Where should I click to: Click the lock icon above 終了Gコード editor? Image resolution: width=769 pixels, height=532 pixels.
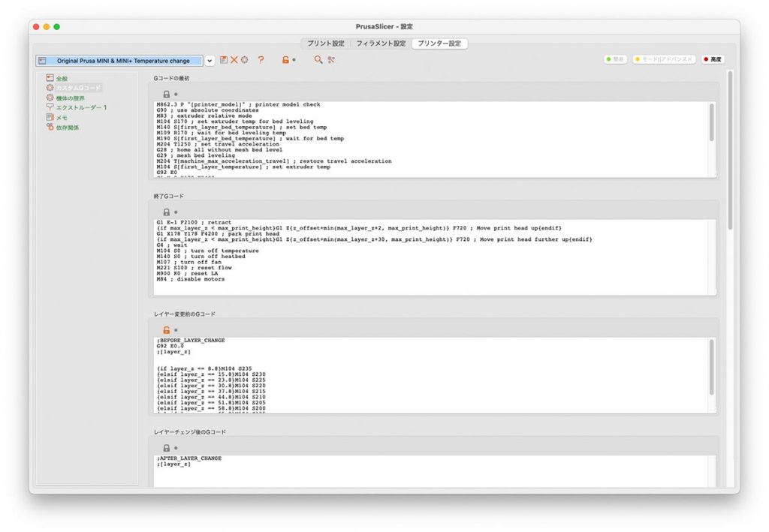[x=166, y=212]
